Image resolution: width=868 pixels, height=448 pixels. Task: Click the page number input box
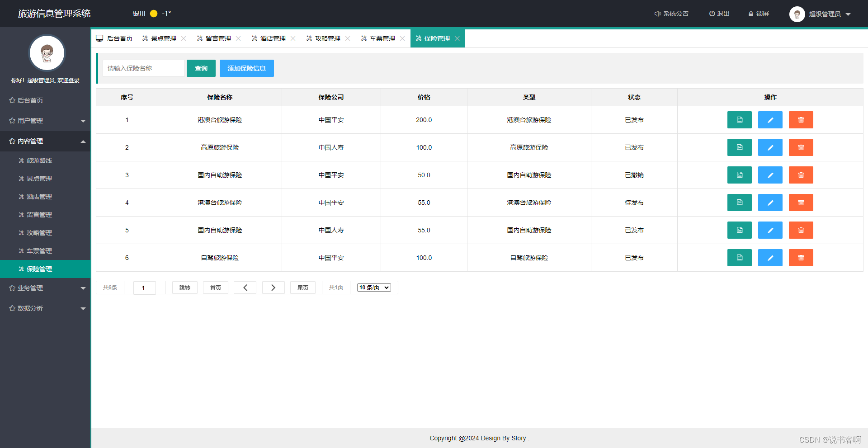point(144,288)
